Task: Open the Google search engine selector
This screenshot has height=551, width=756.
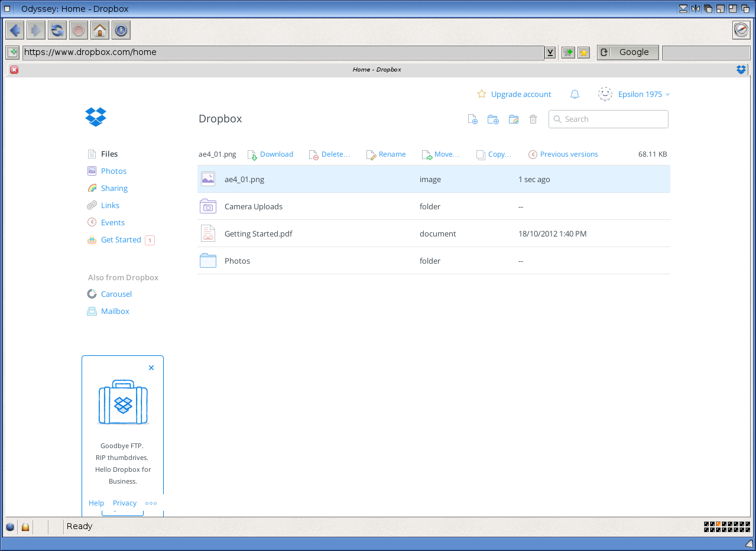Action: 628,53
